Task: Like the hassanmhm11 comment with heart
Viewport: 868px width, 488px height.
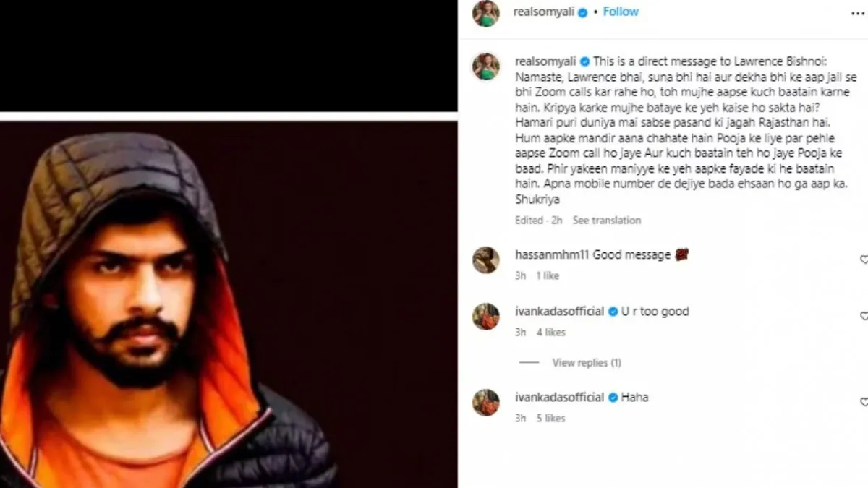Action: point(864,259)
